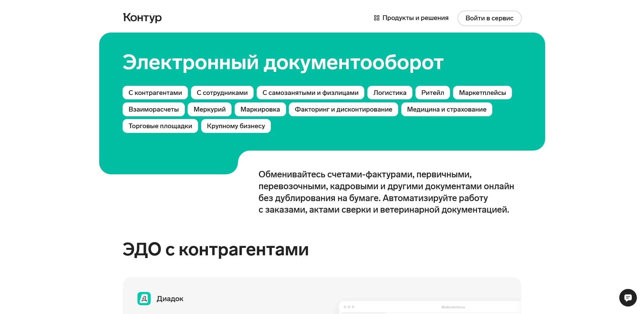Open the Продукты и решения menu
Image resolution: width=644 pixels, height=314 pixels.
[415, 18]
